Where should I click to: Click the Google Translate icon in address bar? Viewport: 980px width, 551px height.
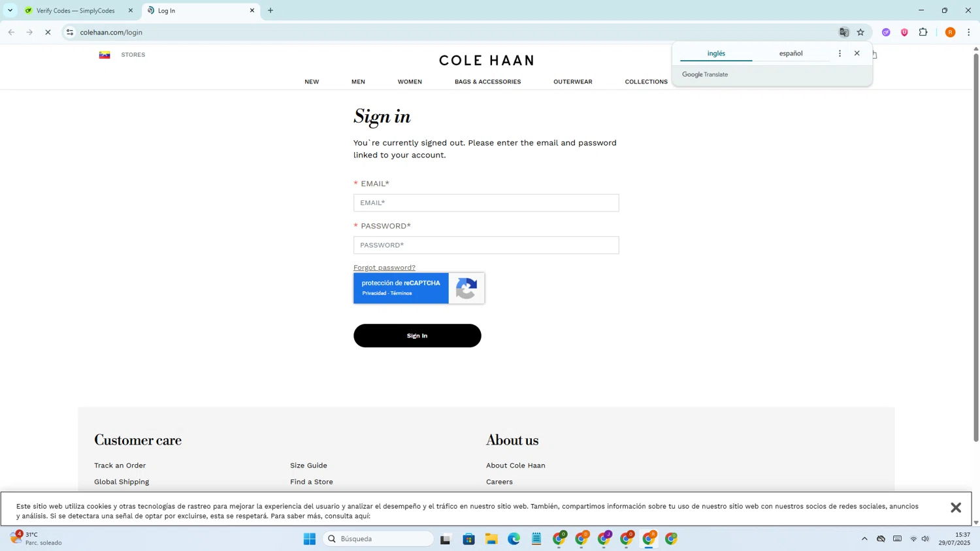point(844,32)
